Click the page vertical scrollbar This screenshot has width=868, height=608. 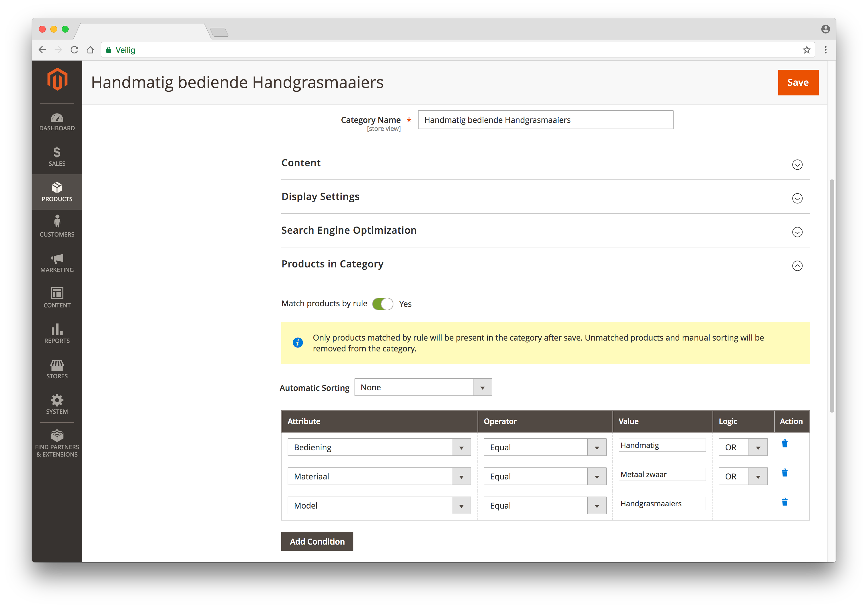[x=831, y=296]
